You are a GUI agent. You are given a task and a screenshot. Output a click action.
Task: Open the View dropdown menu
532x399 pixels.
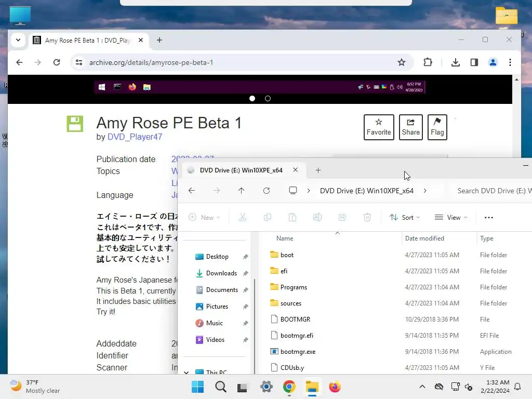click(x=451, y=218)
